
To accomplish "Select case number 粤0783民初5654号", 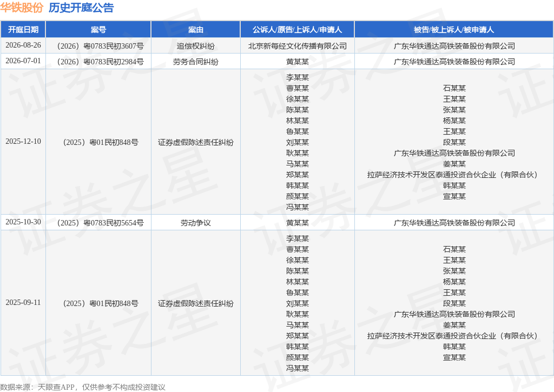I will [x=100, y=223].
